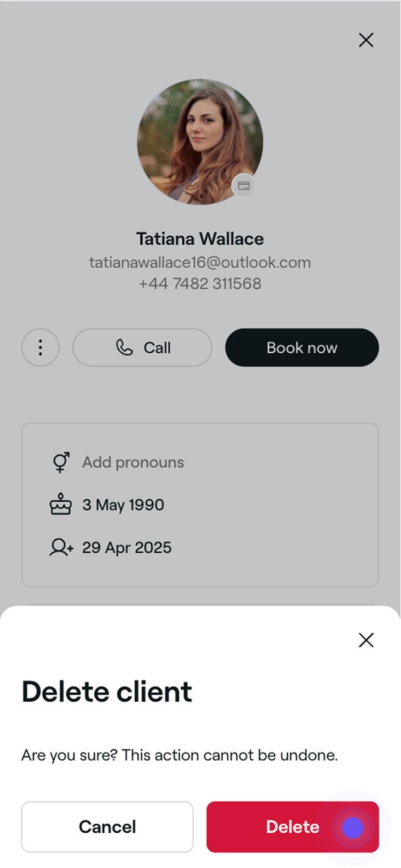
Task: Click the Delete client heading
Action: (x=107, y=692)
